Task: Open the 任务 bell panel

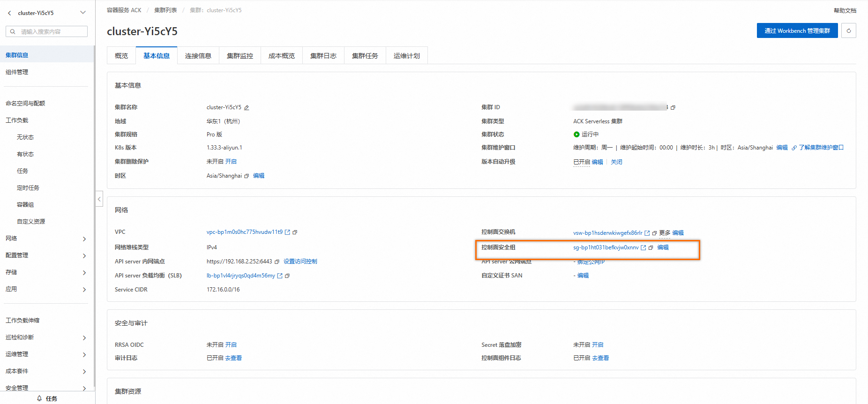Action: 47,398
